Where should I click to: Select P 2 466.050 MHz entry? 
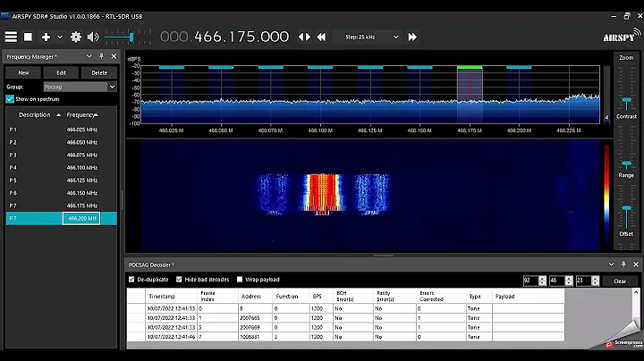pos(61,142)
